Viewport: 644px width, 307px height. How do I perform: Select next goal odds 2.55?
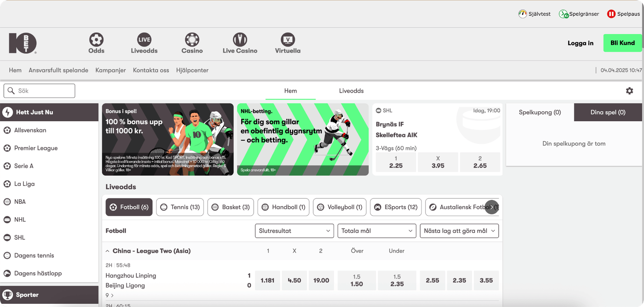[433, 280]
